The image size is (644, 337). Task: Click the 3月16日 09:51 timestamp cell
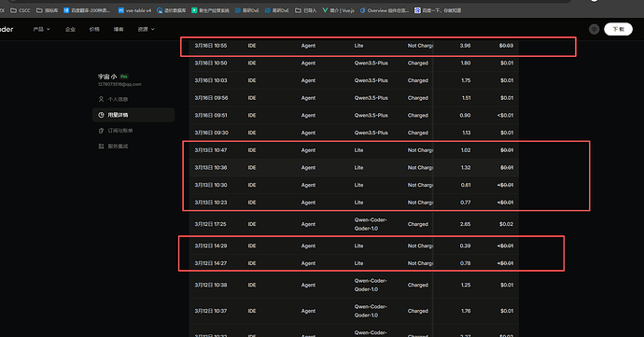pos(211,116)
